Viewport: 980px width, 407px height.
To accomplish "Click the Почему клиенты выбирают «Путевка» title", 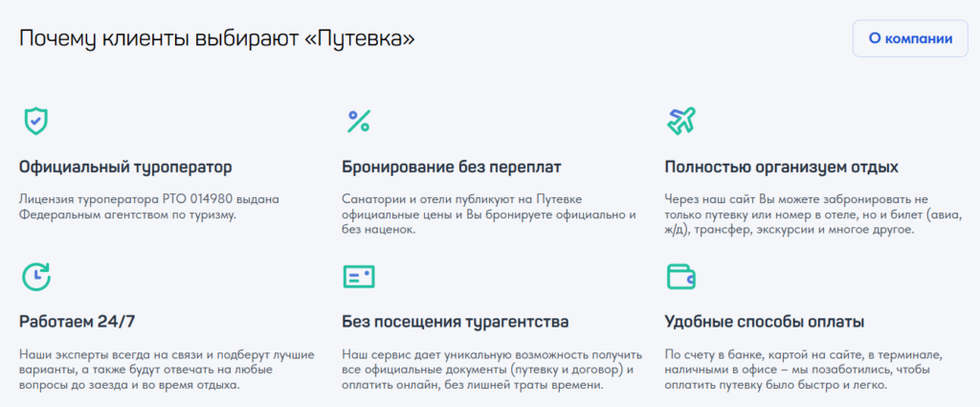I will (217, 38).
